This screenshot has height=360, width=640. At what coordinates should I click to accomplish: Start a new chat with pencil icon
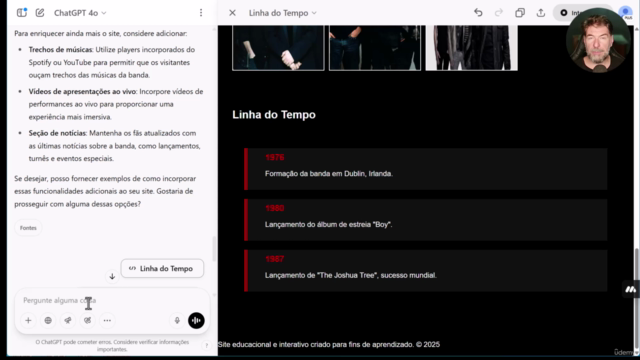(x=40, y=13)
